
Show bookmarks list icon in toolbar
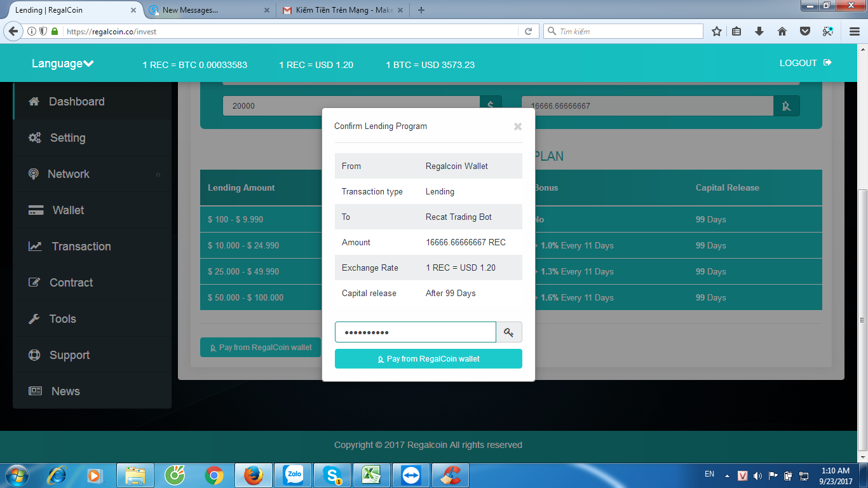(x=737, y=31)
